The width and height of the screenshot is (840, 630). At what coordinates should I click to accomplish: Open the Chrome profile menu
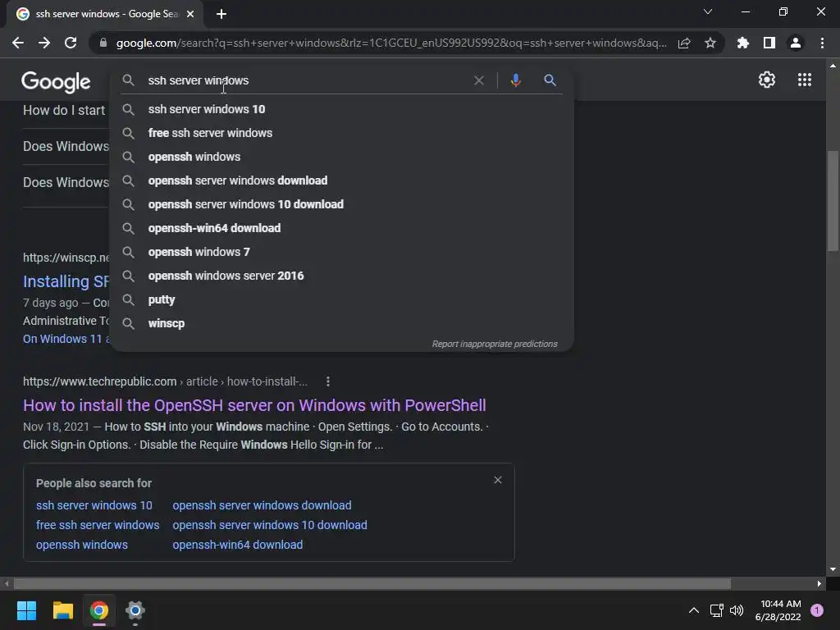[x=796, y=43]
